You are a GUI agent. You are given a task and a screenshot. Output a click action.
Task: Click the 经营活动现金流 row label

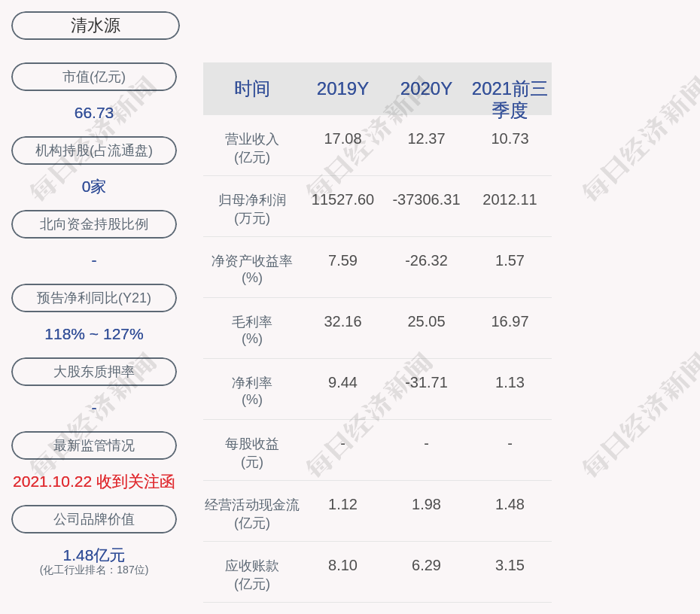(x=252, y=513)
